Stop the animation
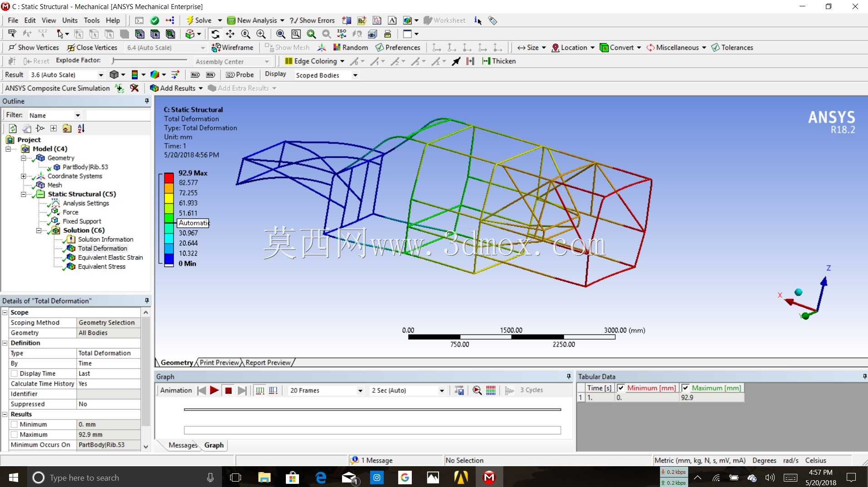 click(x=228, y=390)
